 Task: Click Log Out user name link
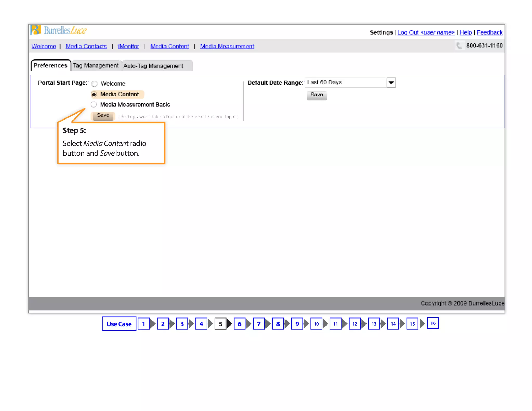[x=426, y=32]
